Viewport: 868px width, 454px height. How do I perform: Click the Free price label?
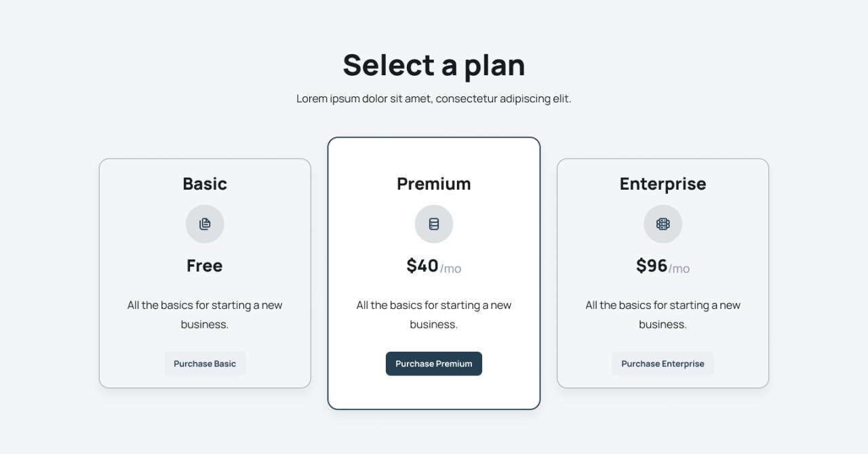(x=205, y=266)
